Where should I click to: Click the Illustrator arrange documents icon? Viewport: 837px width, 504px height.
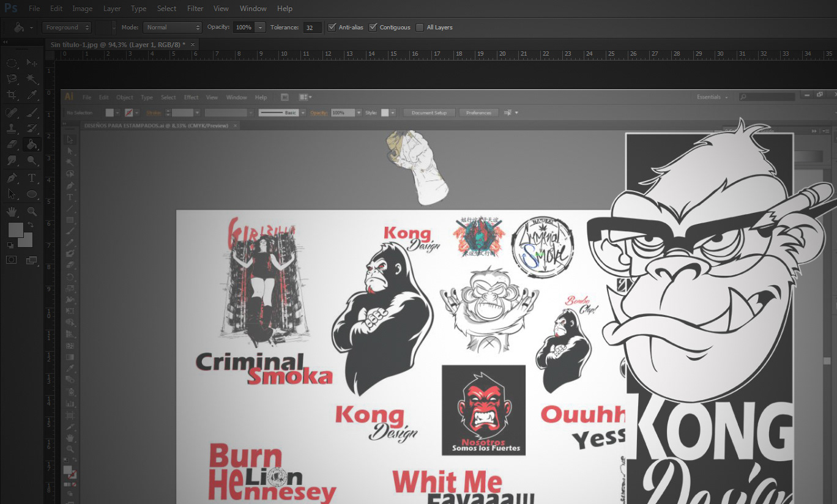coord(305,97)
